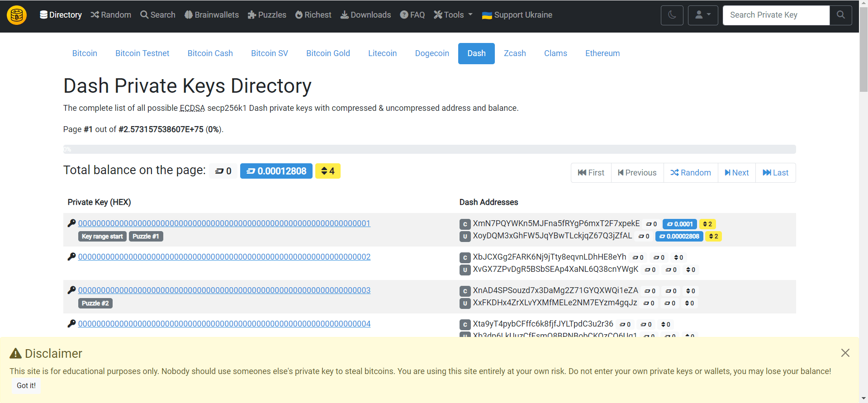Viewport: 868px width, 403px height.
Task: Click the Previous page button
Action: tap(637, 173)
